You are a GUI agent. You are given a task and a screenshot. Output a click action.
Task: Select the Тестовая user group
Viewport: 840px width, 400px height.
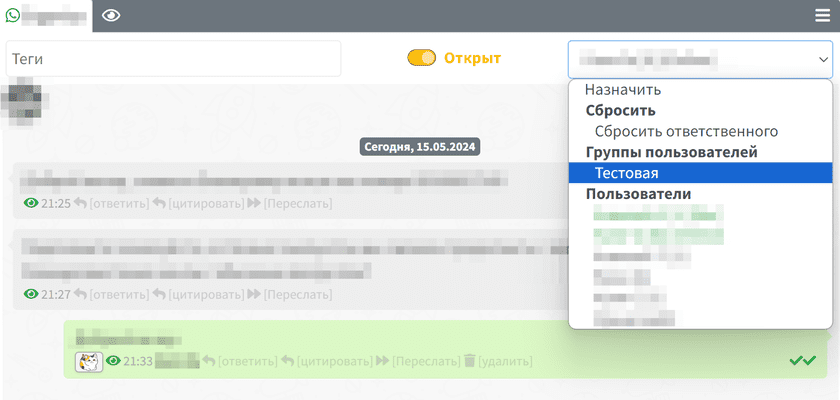click(700, 173)
